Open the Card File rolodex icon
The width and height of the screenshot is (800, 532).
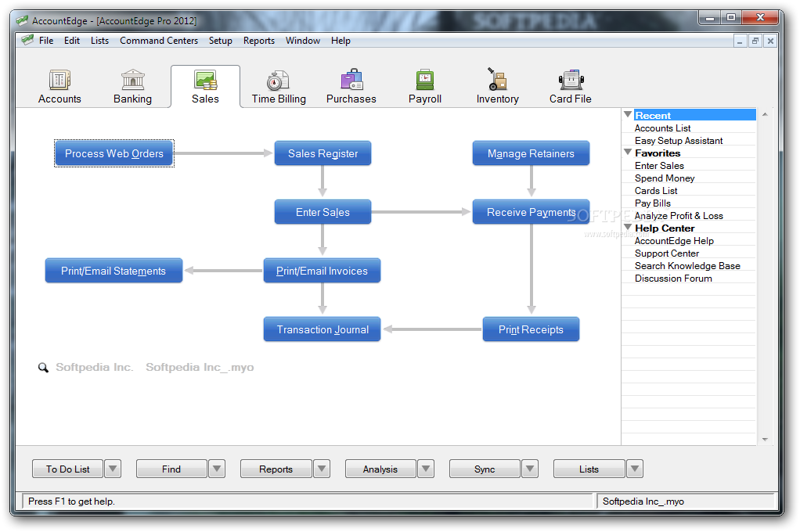click(571, 80)
